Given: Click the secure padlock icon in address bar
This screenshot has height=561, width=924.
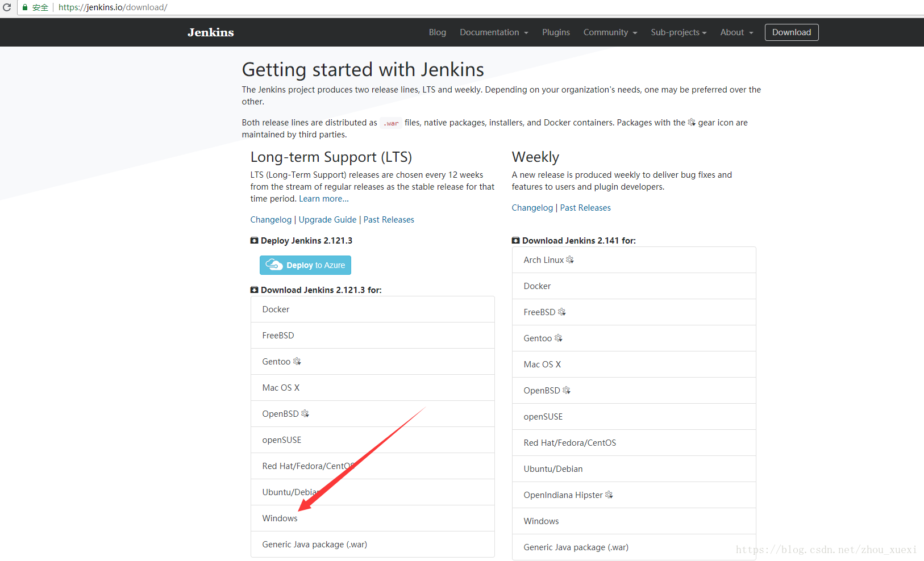Looking at the screenshot, I should tap(25, 7).
